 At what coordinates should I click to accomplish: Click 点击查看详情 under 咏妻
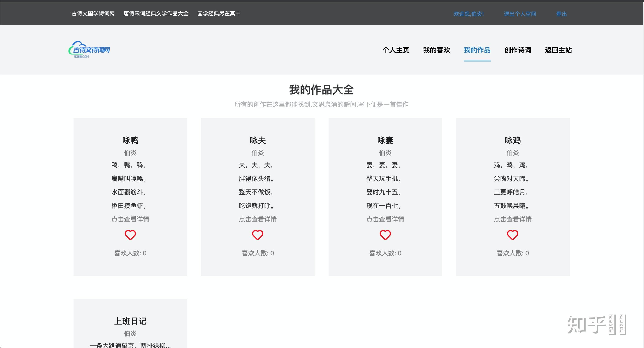(x=385, y=219)
